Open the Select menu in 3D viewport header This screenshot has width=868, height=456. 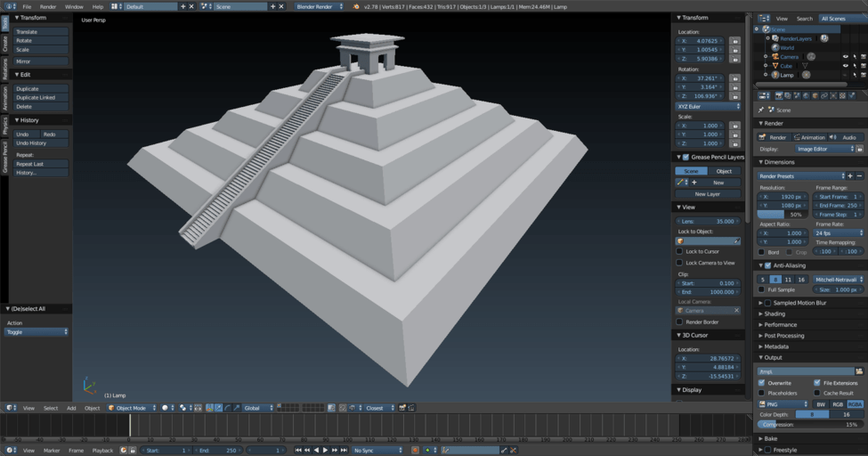point(52,408)
